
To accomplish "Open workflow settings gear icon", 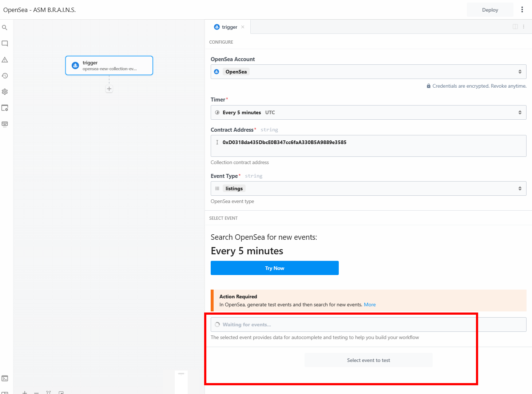I will pyautogui.click(x=5, y=92).
